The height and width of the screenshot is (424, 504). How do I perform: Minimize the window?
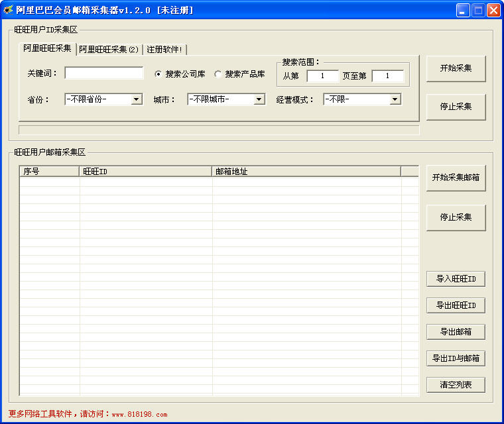[x=462, y=11]
